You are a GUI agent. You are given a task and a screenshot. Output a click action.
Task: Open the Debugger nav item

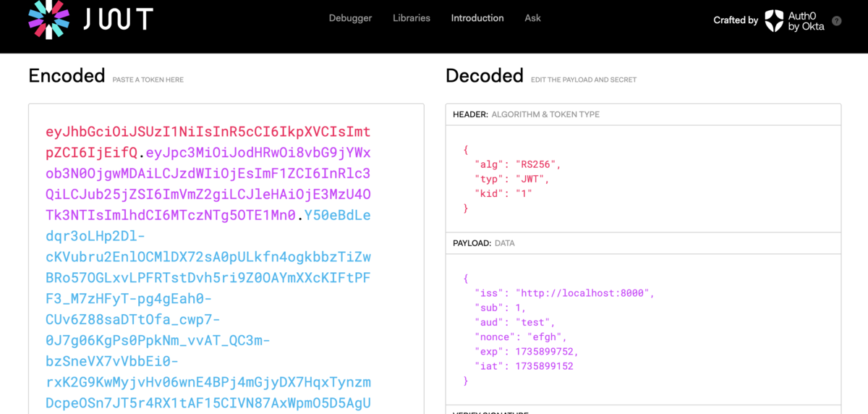(350, 18)
